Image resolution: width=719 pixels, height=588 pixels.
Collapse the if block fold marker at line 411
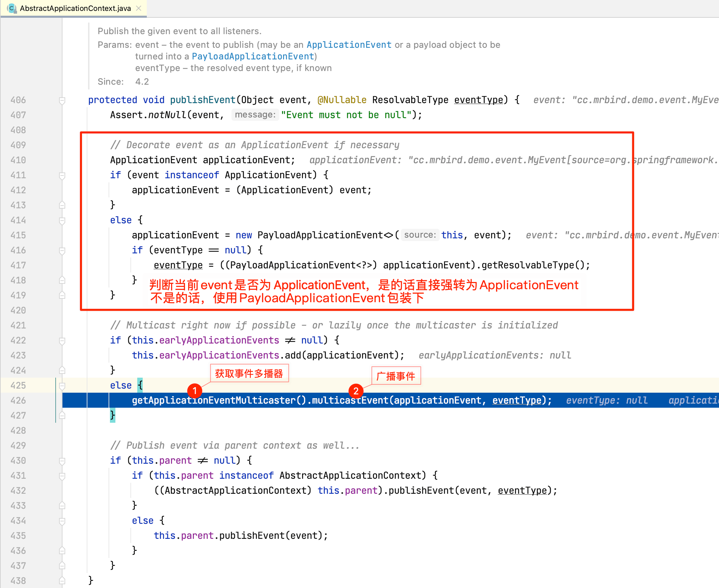tap(62, 176)
